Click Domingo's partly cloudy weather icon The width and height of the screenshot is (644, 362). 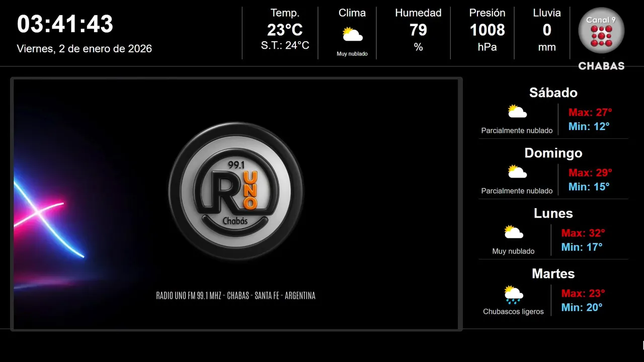[x=517, y=171]
